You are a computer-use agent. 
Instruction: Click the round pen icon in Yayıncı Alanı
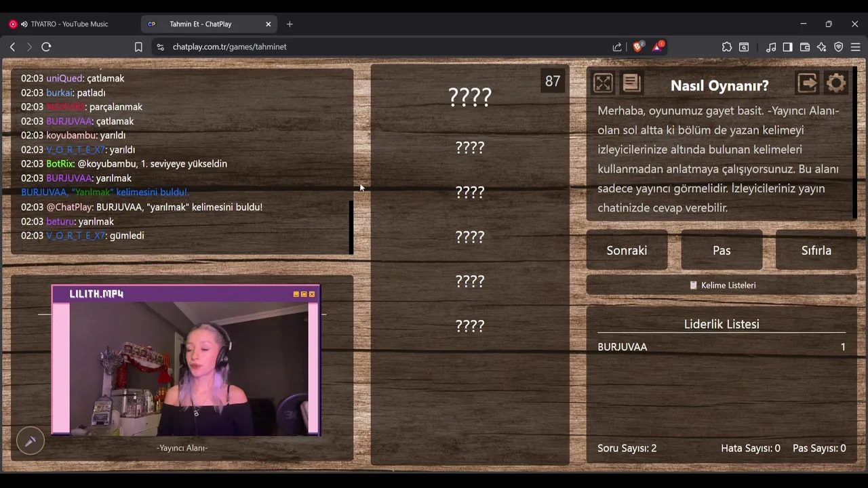click(x=30, y=441)
